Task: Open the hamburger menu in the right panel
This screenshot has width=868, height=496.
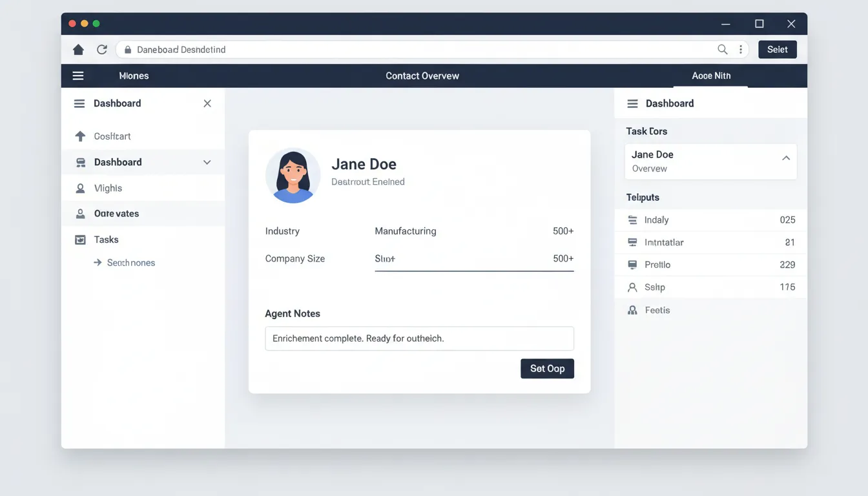Action: tap(630, 103)
